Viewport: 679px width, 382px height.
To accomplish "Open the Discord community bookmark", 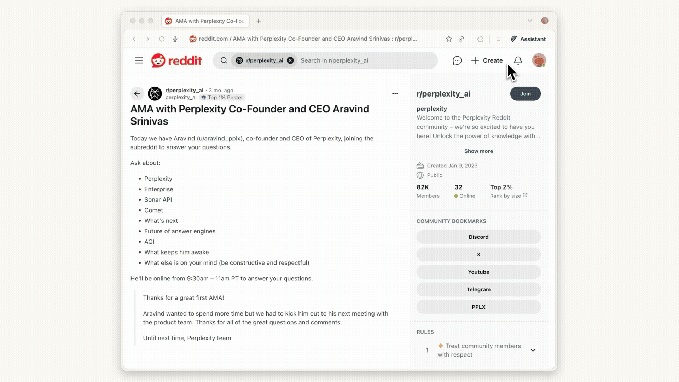I will [x=479, y=237].
